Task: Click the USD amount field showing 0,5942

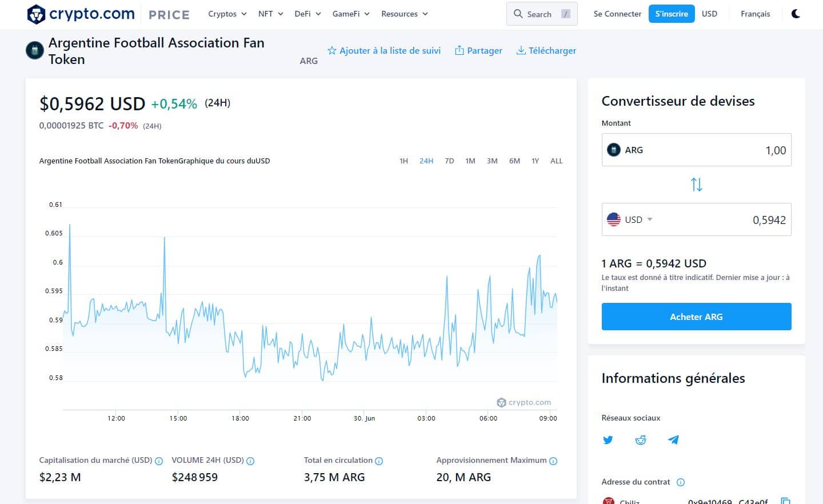Action: click(x=696, y=219)
